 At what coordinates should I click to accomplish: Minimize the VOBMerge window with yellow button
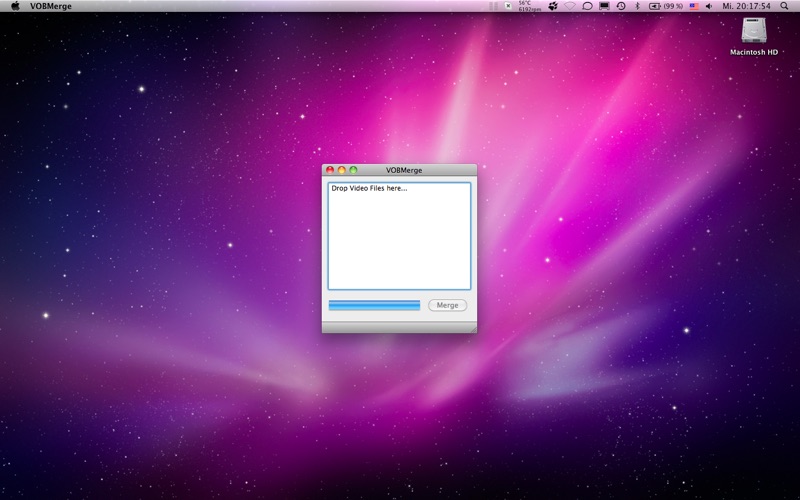tap(342, 170)
